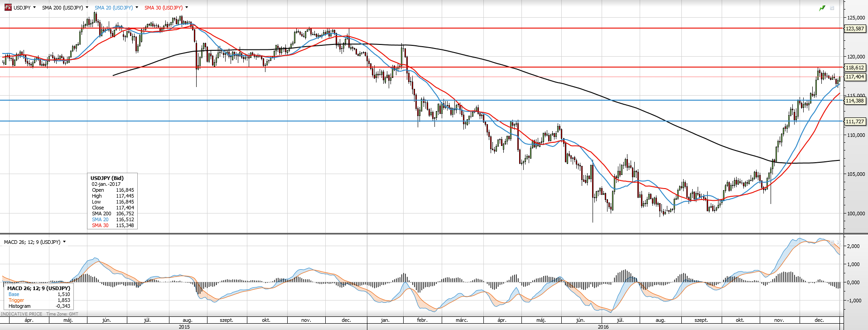Click the Base 1,510 row in the MACD box

click(x=39, y=294)
